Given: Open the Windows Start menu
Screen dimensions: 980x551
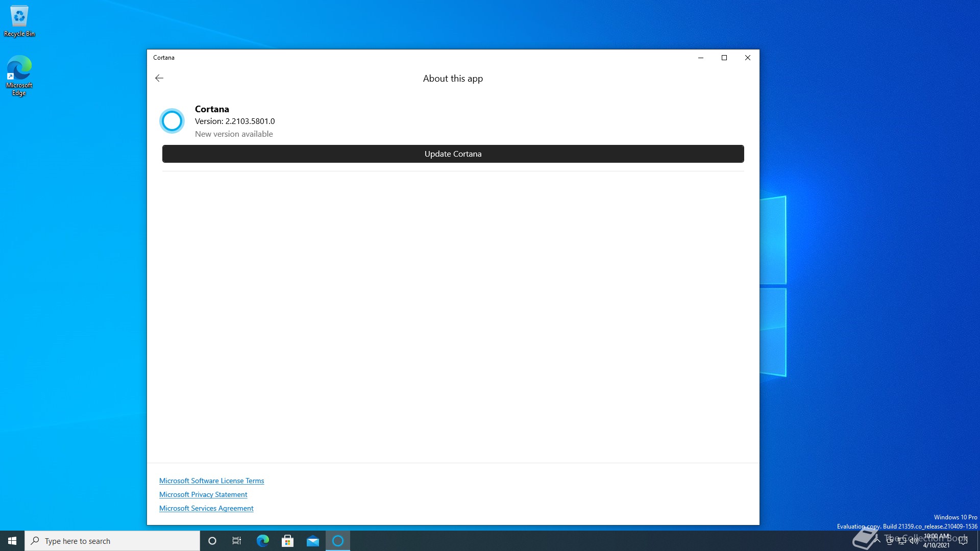Looking at the screenshot, I should point(12,541).
